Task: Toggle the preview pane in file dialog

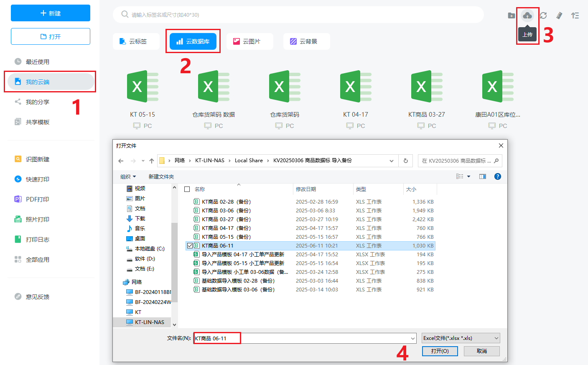Action: [482, 176]
